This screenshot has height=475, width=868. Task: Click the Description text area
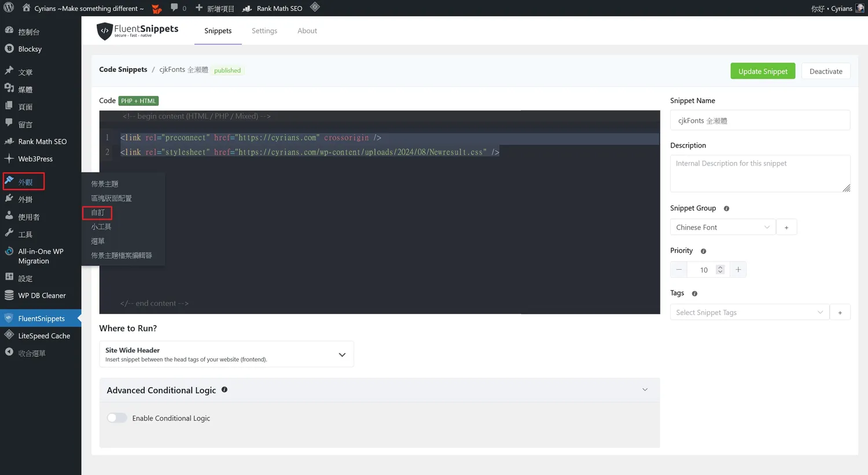(x=759, y=173)
